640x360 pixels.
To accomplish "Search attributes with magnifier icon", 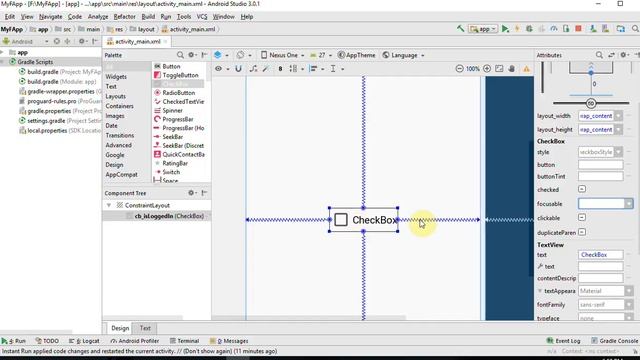I will coord(599,55).
